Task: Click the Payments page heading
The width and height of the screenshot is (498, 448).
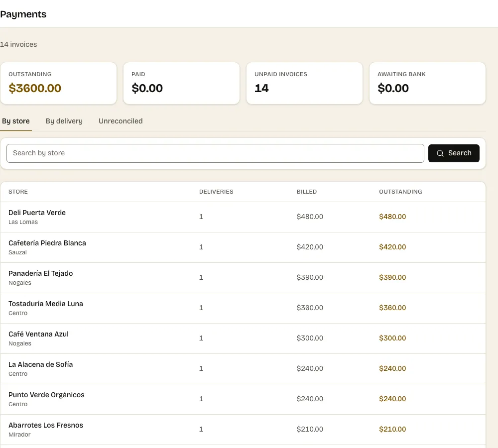Action: [23, 14]
